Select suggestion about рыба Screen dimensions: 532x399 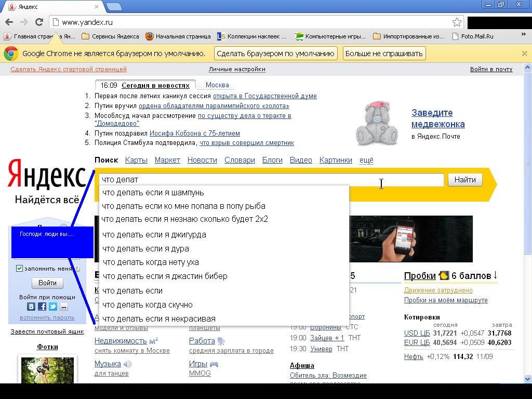(224, 206)
